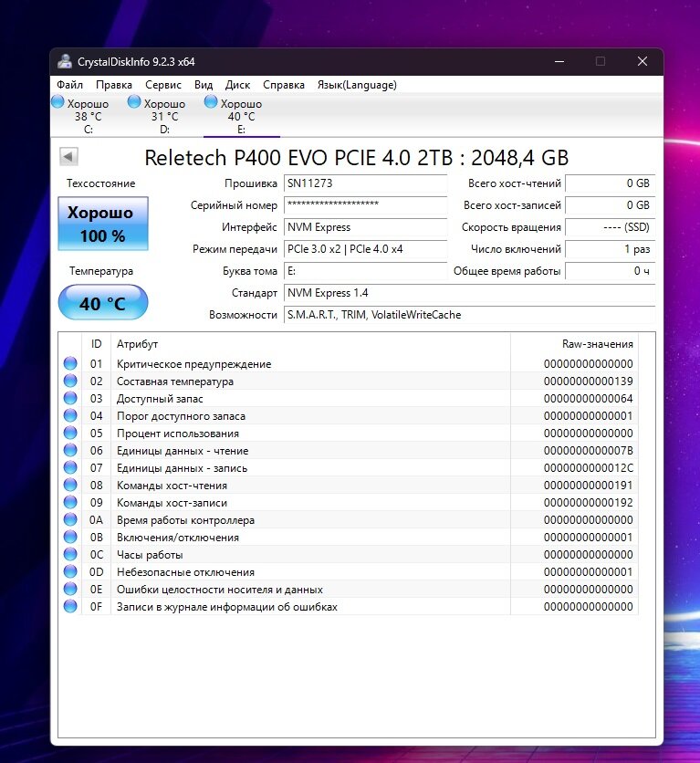This screenshot has width=700, height=763.
Task: Open the Язык(Language) menu
Action: pyautogui.click(x=357, y=85)
